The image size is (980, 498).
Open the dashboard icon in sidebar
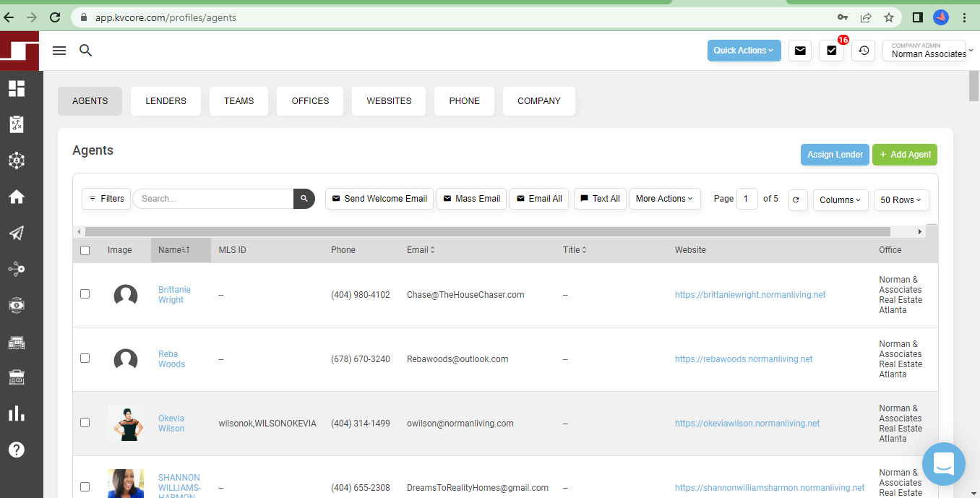click(x=17, y=88)
